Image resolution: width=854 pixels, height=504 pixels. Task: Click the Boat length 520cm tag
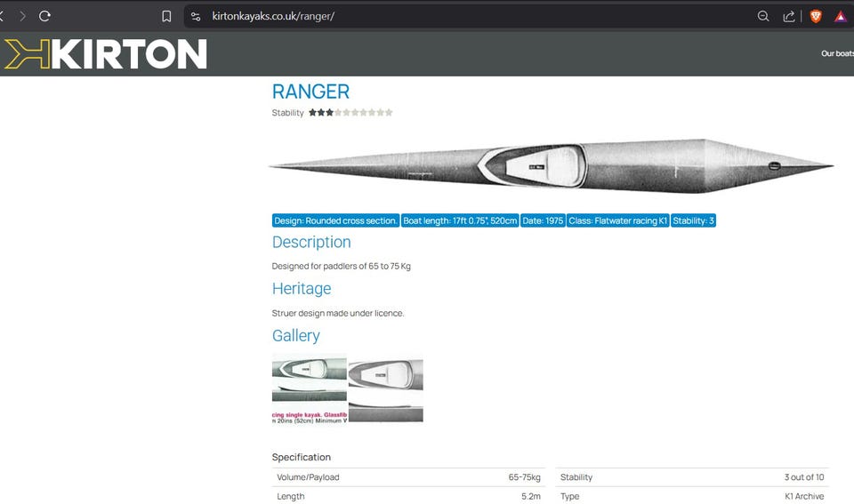[x=460, y=220]
